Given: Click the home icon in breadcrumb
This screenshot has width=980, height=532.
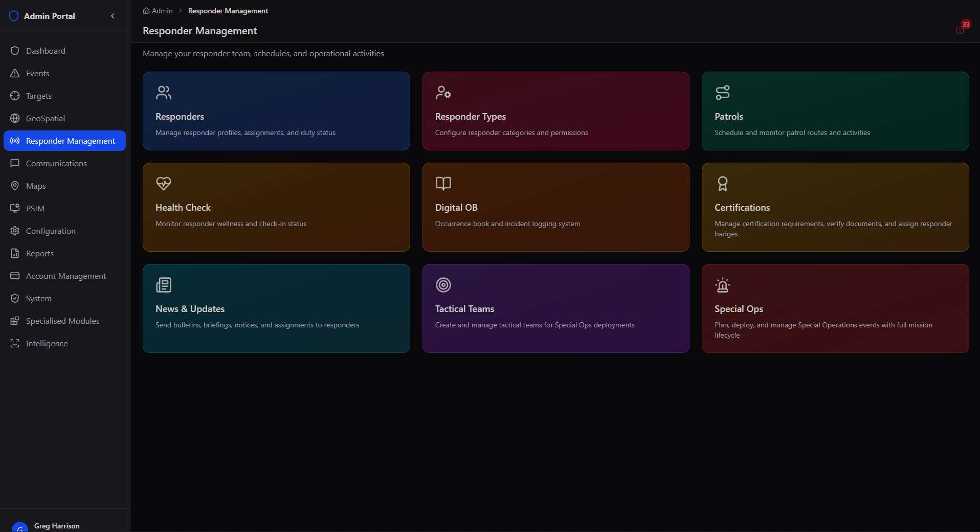Looking at the screenshot, I should [x=146, y=11].
